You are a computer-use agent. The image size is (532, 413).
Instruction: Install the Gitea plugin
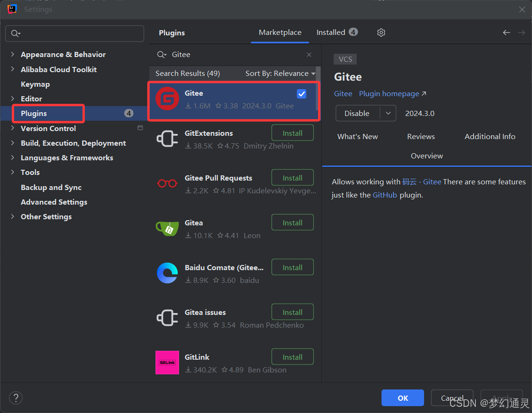[x=293, y=223]
